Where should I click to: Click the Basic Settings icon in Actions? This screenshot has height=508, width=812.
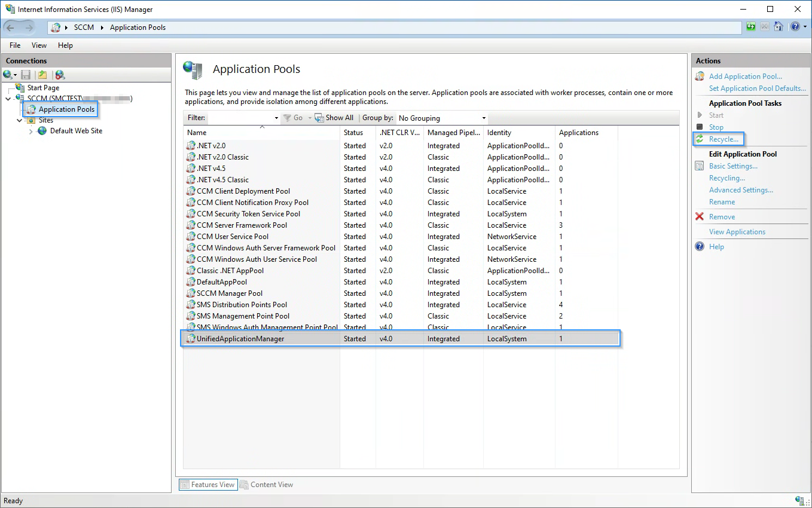700,166
